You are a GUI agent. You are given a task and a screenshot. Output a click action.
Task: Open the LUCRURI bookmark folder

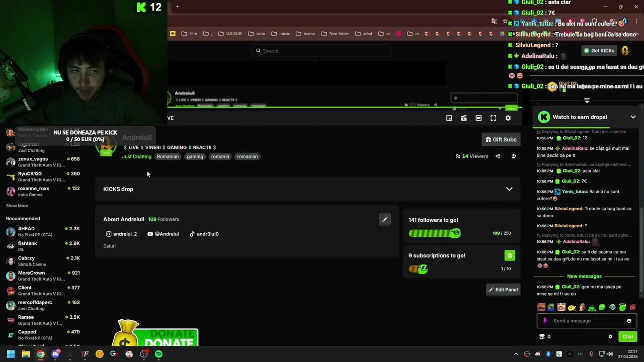230,34
